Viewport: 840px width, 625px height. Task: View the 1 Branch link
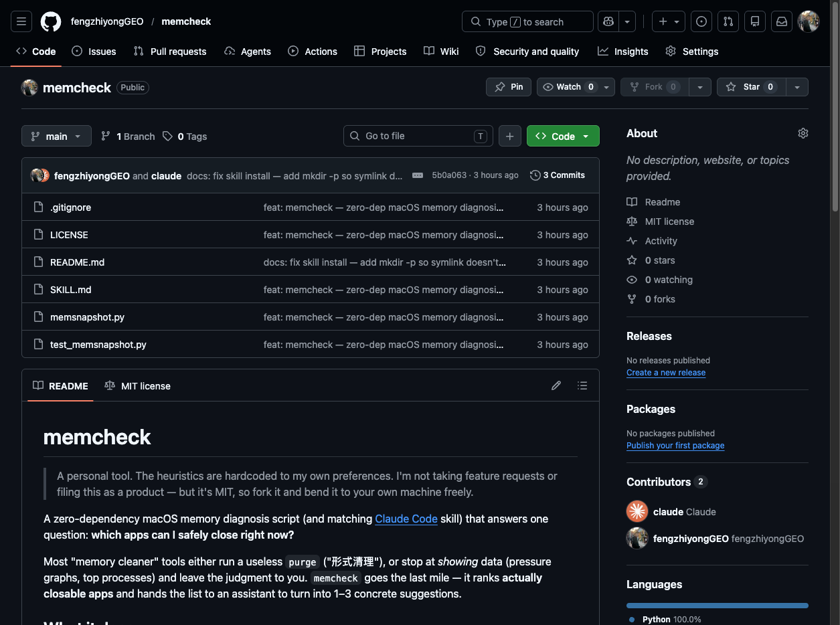click(x=128, y=136)
